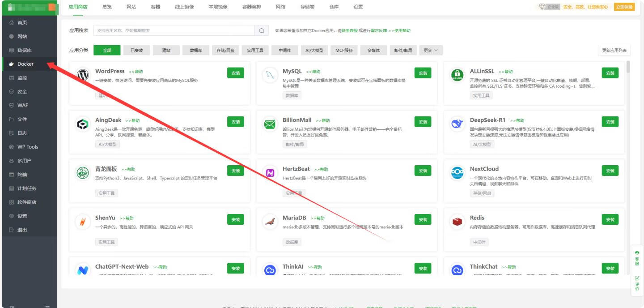Filter apps by 存储/网盘 category

(225, 51)
